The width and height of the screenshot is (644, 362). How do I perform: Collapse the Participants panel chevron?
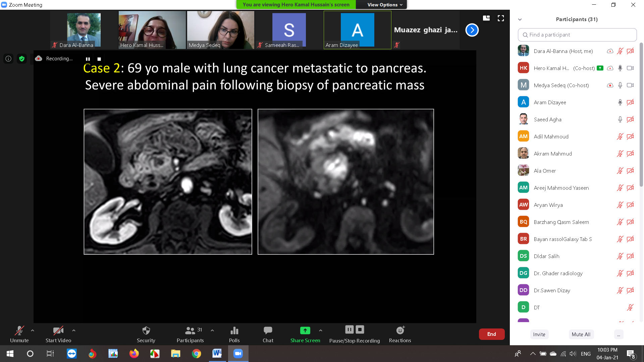pos(520,19)
